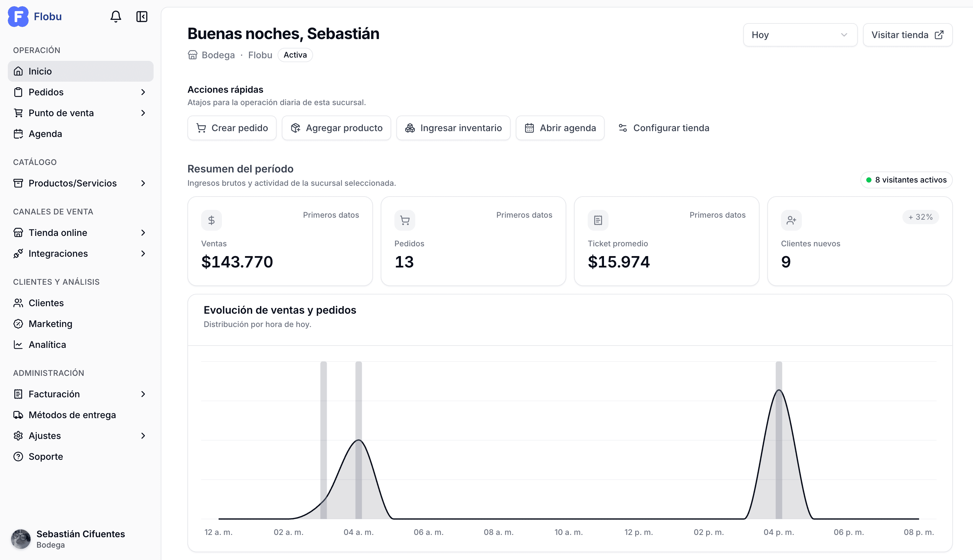Screen dimensions: 973x560
Task: Click the + 32% badge on Clientes nuevos
Action: (x=920, y=217)
